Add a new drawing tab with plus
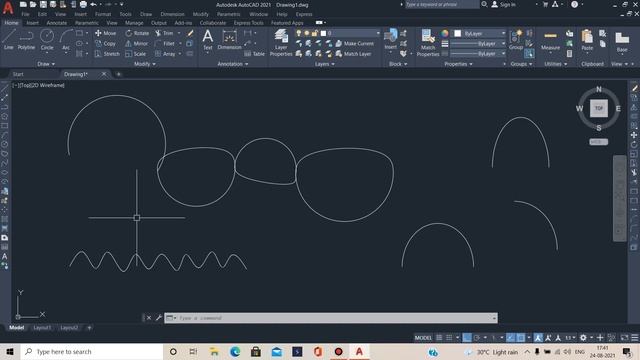640x360 pixels. pyautogui.click(x=118, y=74)
